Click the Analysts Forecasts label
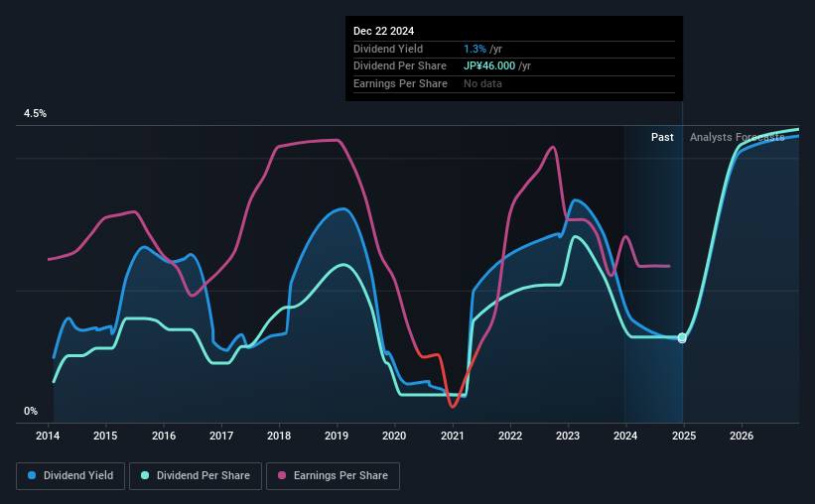This screenshot has width=815, height=504. pyautogui.click(x=737, y=137)
